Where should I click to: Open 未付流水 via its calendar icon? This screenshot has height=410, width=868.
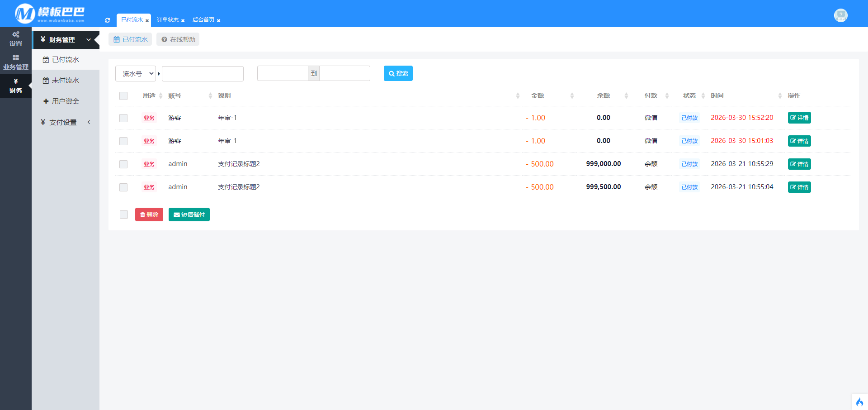tap(45, 80)
